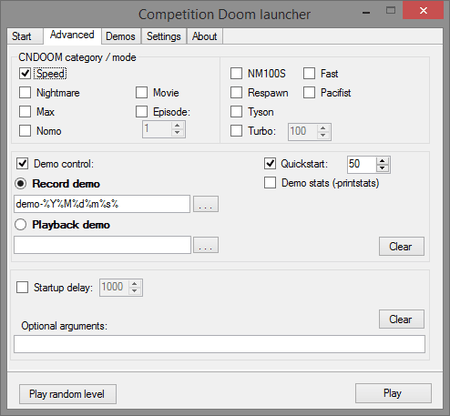Check the Nomo category

click(25, 131)
